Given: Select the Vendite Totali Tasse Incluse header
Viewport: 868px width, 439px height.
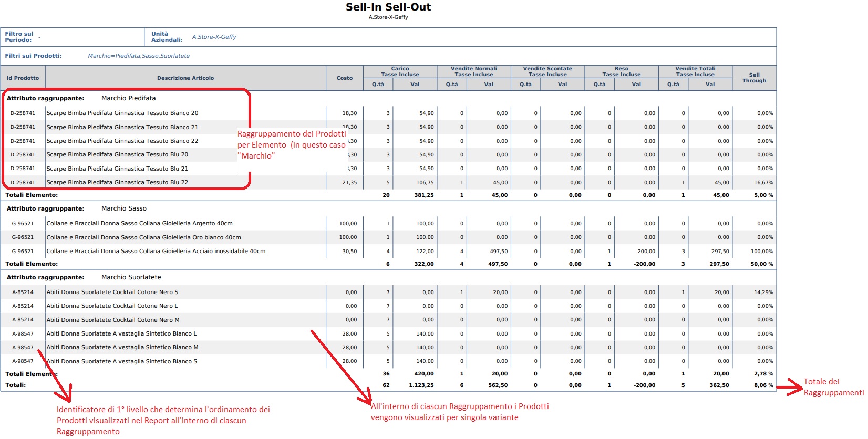Looking at the screenshot, I should (695, 71).
